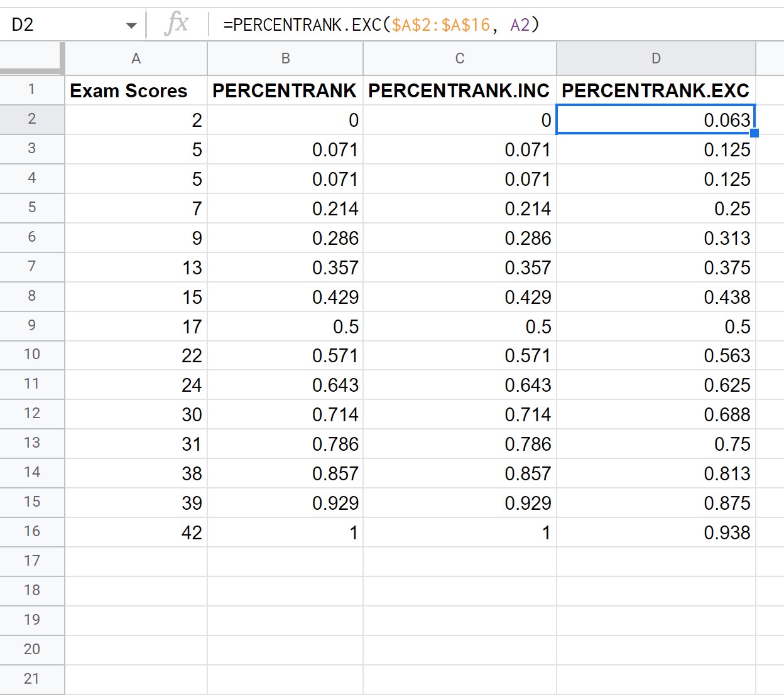Select column D header
Image resolution: width=784 pixels, height=695 pixels.
[x=656, y=58]
